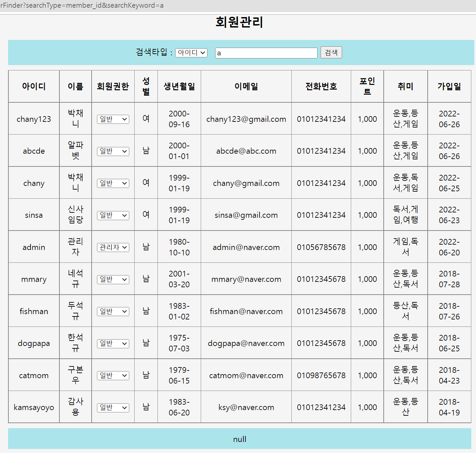476x453 pixels.
Task: Open role dropdown for chany123
Action: pyautogui.click(x=113, y=119)
